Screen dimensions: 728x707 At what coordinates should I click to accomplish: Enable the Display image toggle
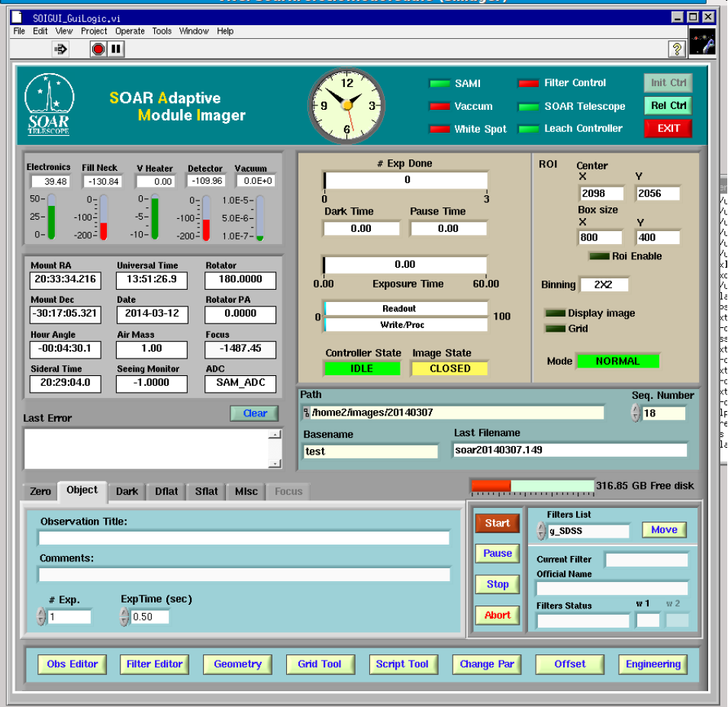point(555,313)
